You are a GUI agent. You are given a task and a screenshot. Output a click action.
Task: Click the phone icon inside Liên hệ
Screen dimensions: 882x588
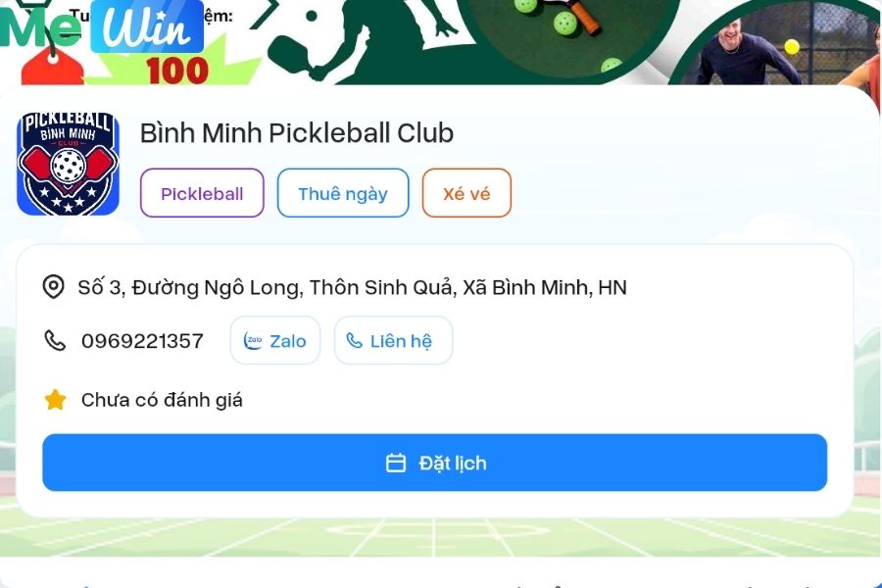coord(354,340)
